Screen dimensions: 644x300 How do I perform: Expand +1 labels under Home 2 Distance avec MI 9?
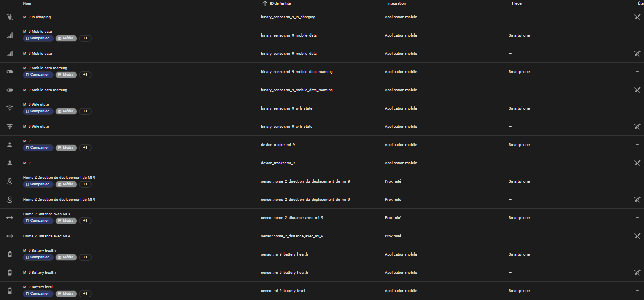point(85,221)
